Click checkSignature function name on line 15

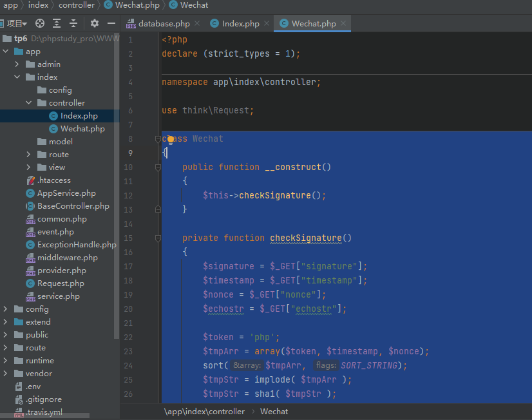pos(306,238)
